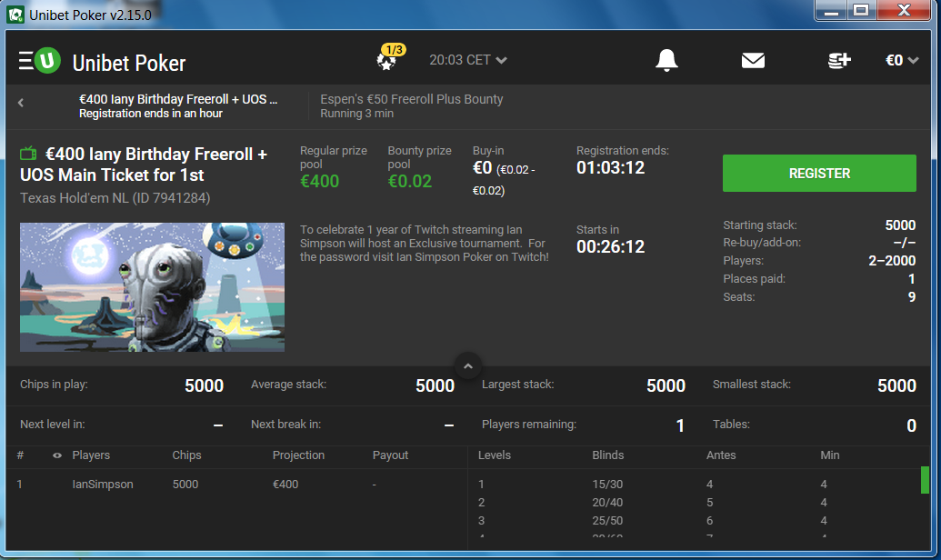
Task: Open the messages envelope icon
Action: point(753,60)
